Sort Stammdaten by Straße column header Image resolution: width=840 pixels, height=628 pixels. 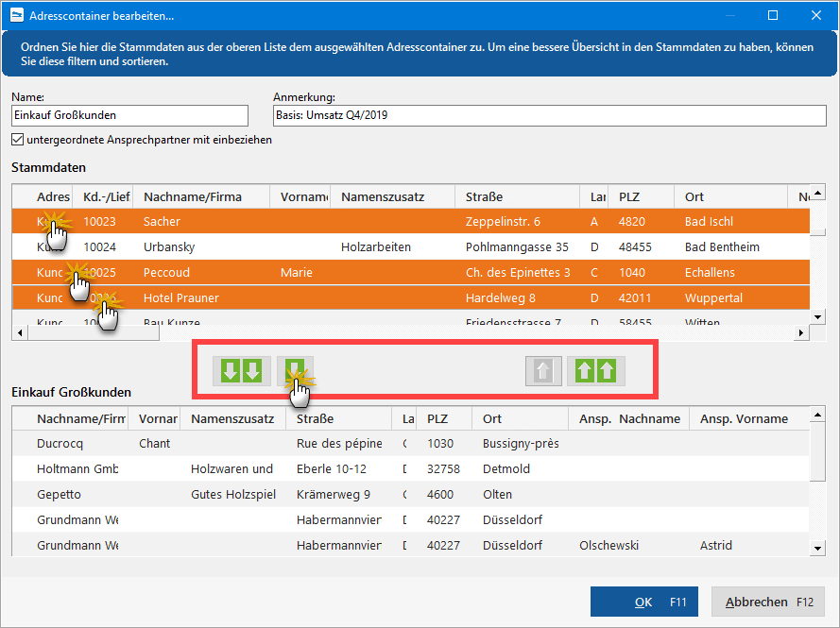517,196
